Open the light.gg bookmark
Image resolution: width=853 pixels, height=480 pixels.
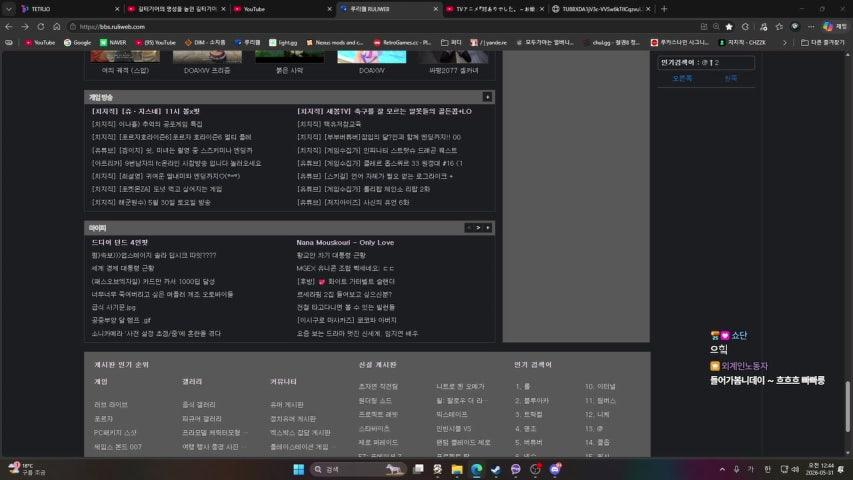point(283,42)
